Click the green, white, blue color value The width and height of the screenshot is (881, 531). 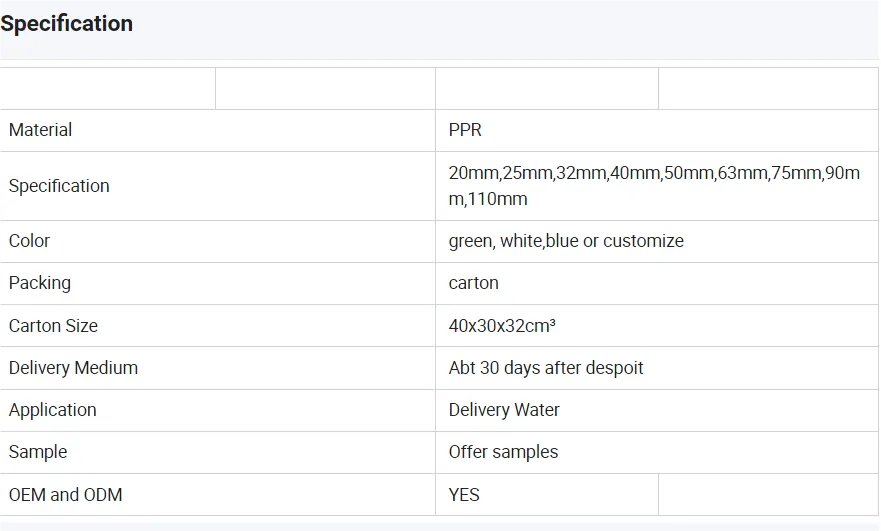coord(566,241)
